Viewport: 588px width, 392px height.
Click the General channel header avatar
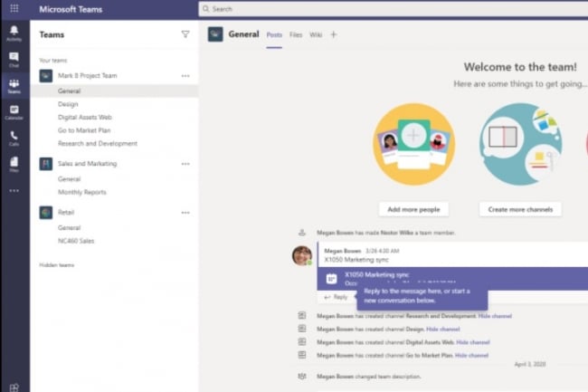coord(215,34)
